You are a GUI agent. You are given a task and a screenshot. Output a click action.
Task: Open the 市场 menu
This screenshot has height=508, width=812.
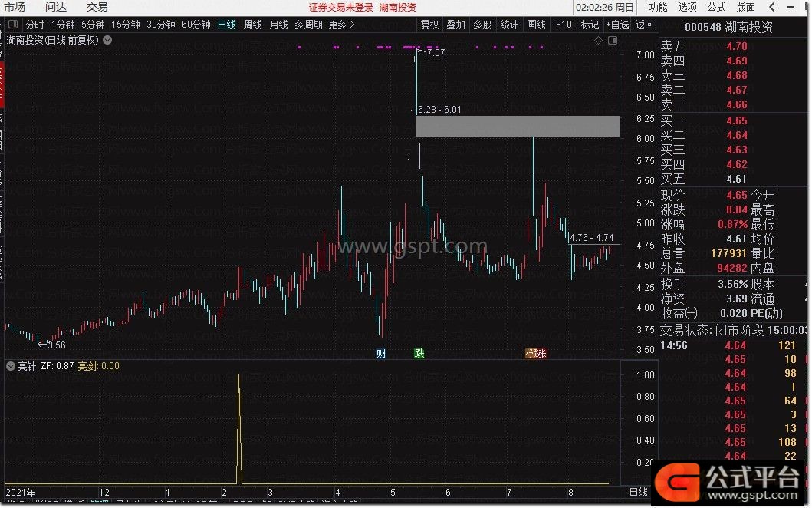click(x=15, y=7)
